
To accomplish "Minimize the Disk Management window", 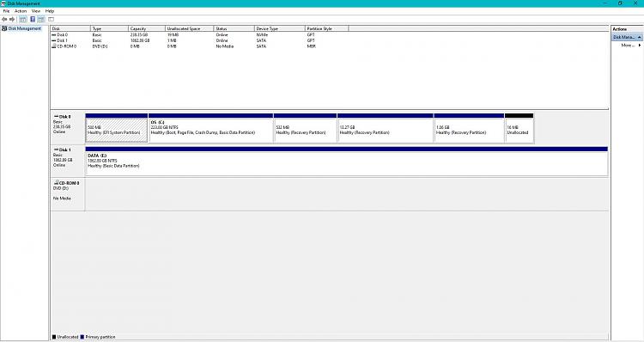I will point(606,3).
